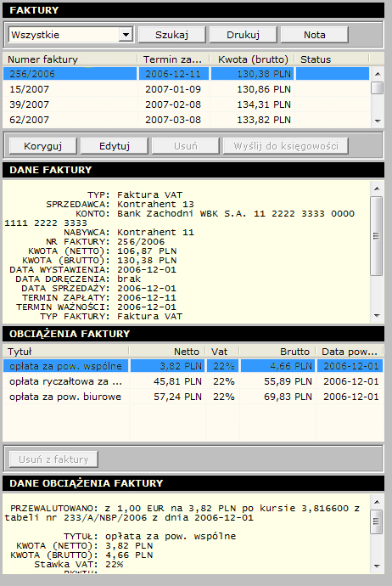Click the Dane faktury scrollbar thumb

point(377,236)
